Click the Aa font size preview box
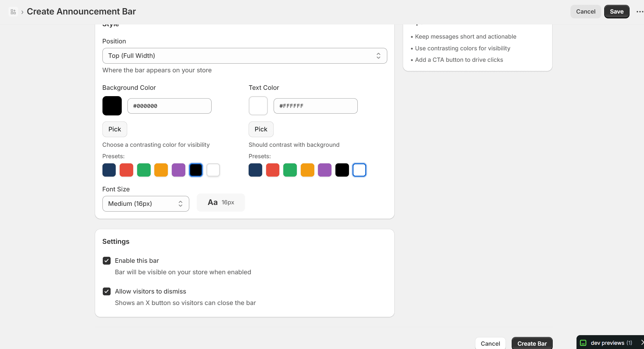Viewport: 644px width, 349px height. coord(221,202)
